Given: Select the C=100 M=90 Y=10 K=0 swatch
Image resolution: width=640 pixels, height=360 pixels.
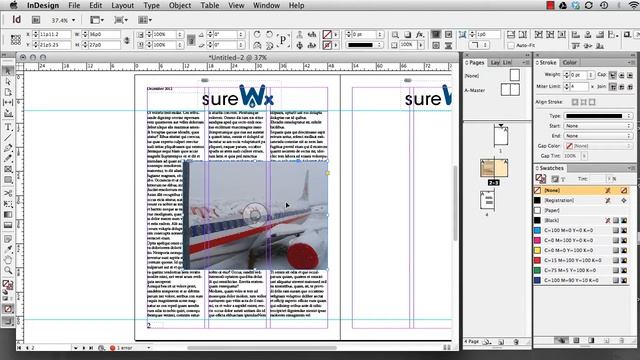Looking at the screenshot, I should click(x=582, y=280).
